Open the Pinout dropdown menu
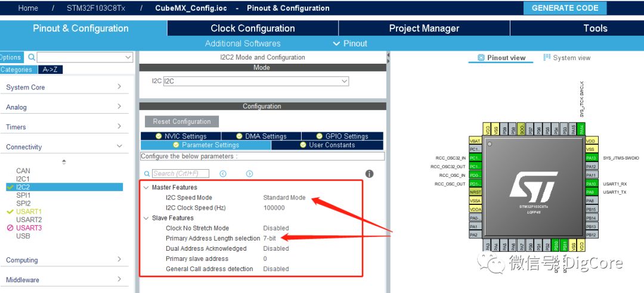 tap(350, 43)
